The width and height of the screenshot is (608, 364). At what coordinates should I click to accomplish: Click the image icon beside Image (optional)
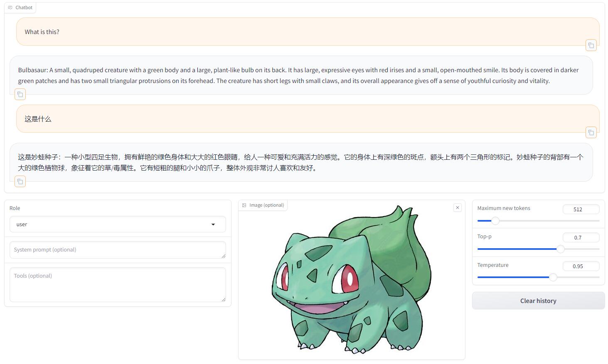click(245, 205)
